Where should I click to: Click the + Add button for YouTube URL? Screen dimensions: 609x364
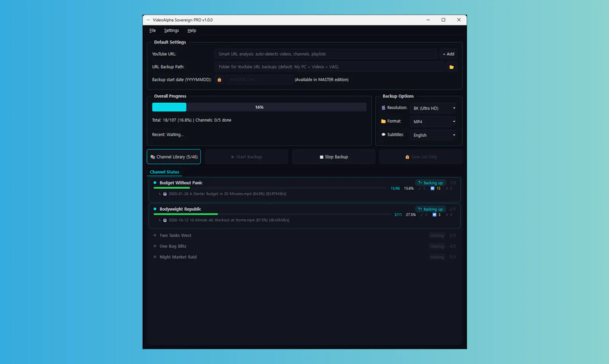[x=449, y=54]
